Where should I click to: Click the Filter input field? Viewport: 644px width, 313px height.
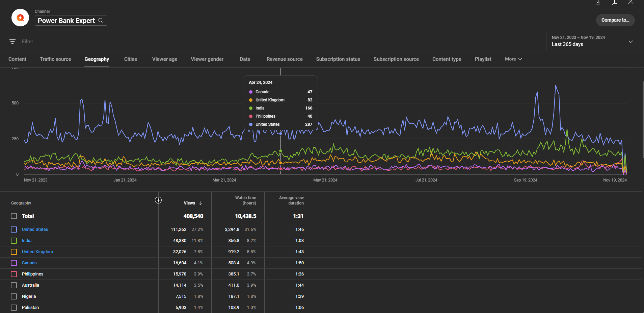pyautogui.click(x=28, y=42)
